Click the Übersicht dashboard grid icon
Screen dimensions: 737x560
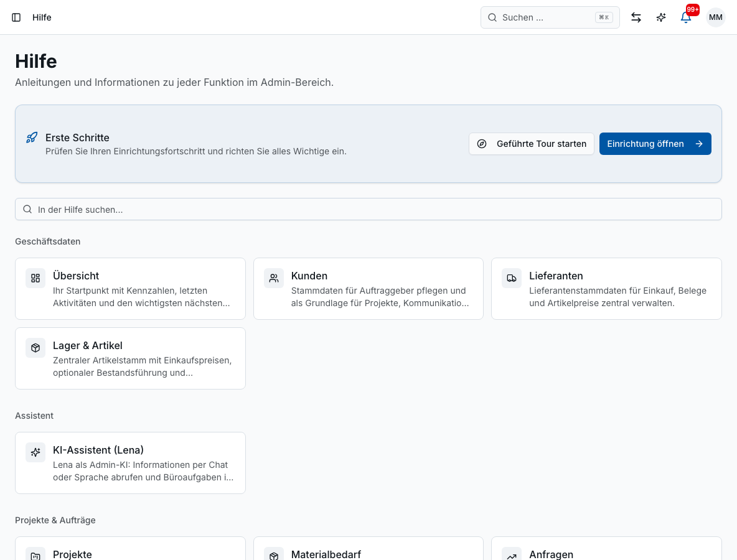coord(35,278)
